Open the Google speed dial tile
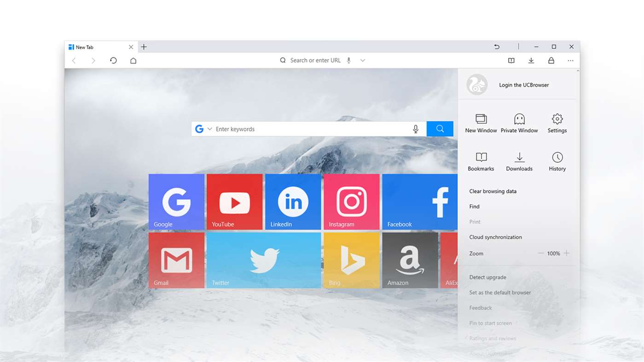644x362 pixels. pyautogui.click(x=176, y=201)
